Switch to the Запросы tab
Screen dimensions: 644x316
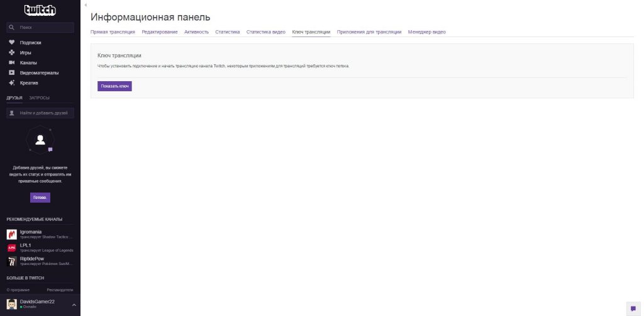click(x=39, y=98)
